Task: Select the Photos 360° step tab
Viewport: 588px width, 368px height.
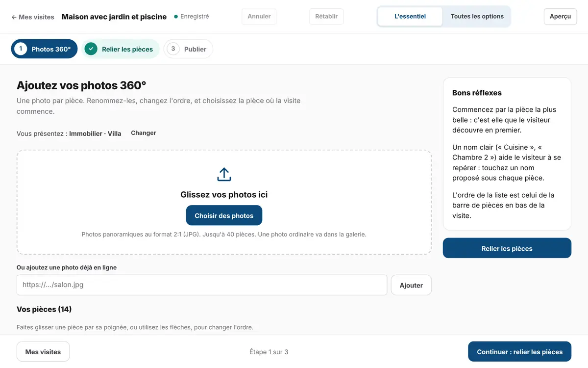Action: click(45, 49)
